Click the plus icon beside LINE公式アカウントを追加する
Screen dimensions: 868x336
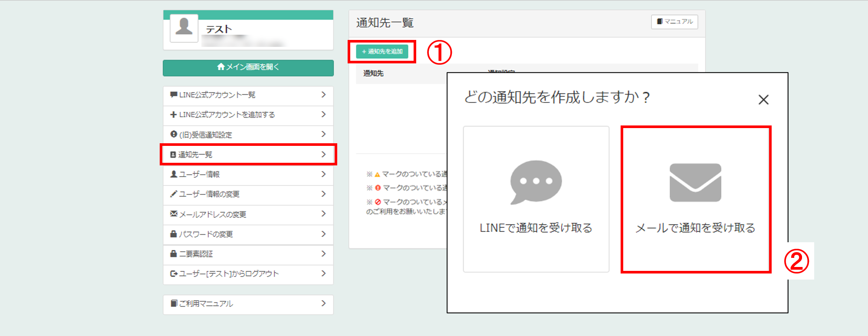[x=174, y=115]
